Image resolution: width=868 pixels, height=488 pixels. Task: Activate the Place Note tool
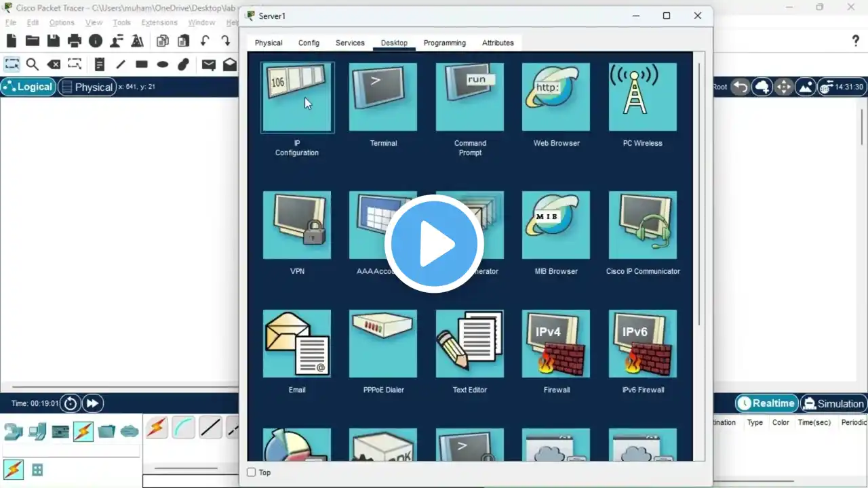coord(100,64)
